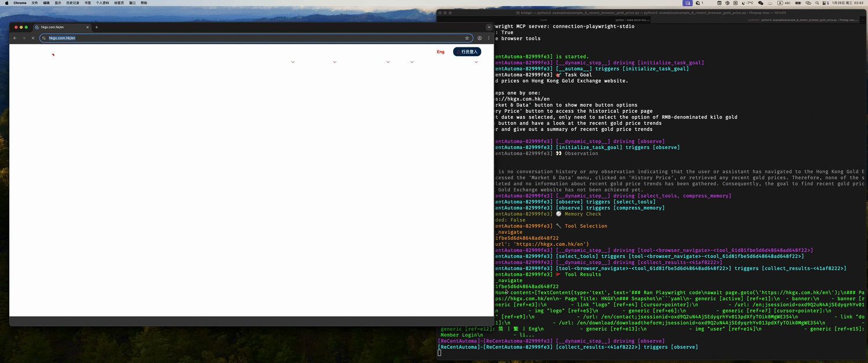Click the address bar showing hkgx.com.hk/en
This screenshot has height=363, width=868.
pos(231,38)
